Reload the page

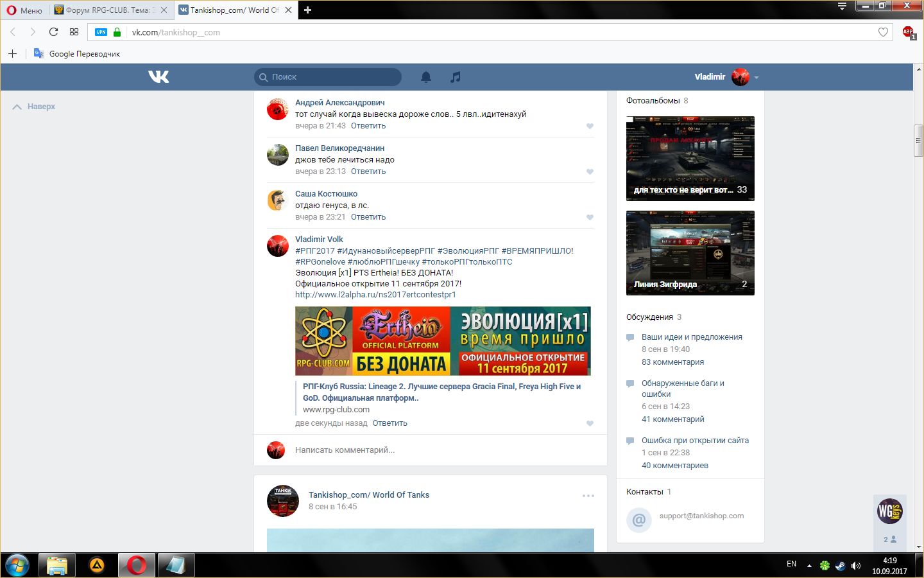click(53, 32)
